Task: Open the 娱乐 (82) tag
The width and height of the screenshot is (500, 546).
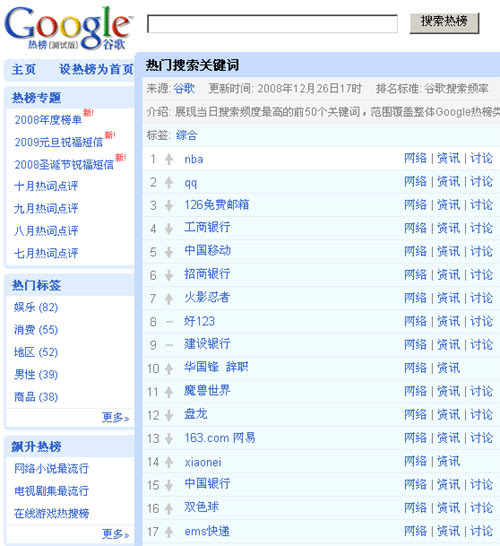Action: (36, 307)
